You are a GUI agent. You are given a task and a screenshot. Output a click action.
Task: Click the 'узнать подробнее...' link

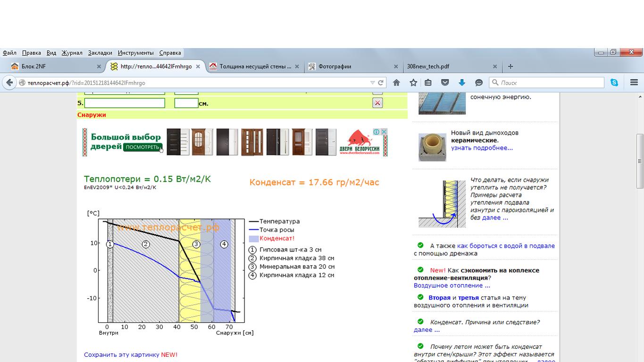click(x=482, y=148)
